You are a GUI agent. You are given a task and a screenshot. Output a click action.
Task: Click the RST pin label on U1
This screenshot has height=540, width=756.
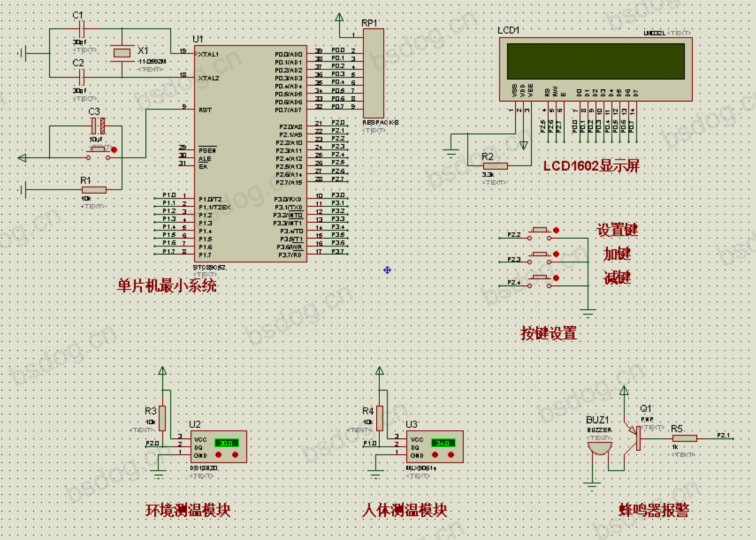coord(205,110)
